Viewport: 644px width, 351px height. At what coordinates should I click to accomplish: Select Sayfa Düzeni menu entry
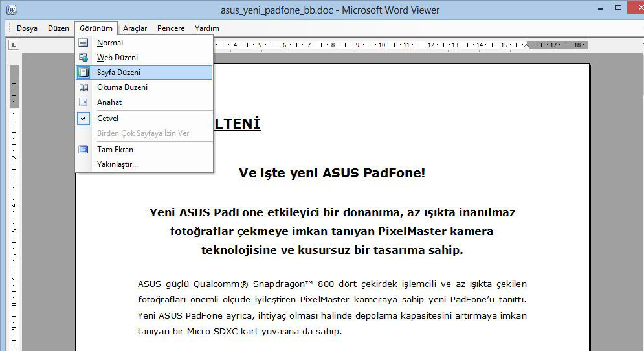click(144, 73)
